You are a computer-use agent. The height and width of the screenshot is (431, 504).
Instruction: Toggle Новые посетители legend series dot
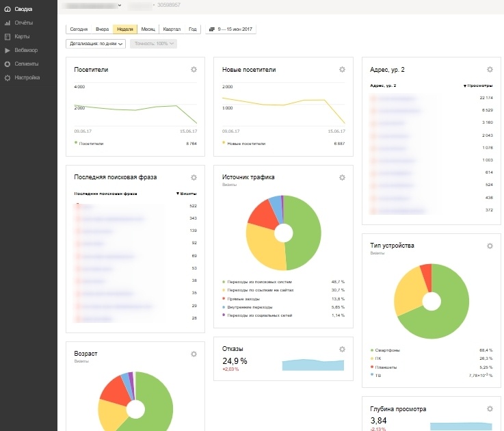(x=224, y=142)
